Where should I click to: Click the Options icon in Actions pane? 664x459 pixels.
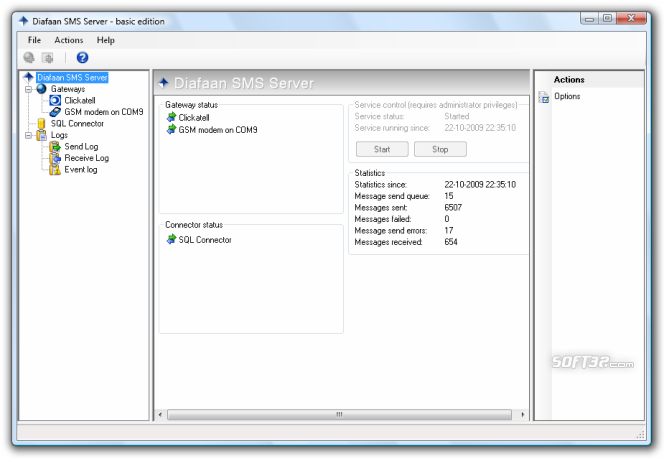click(x=544, y=97)
